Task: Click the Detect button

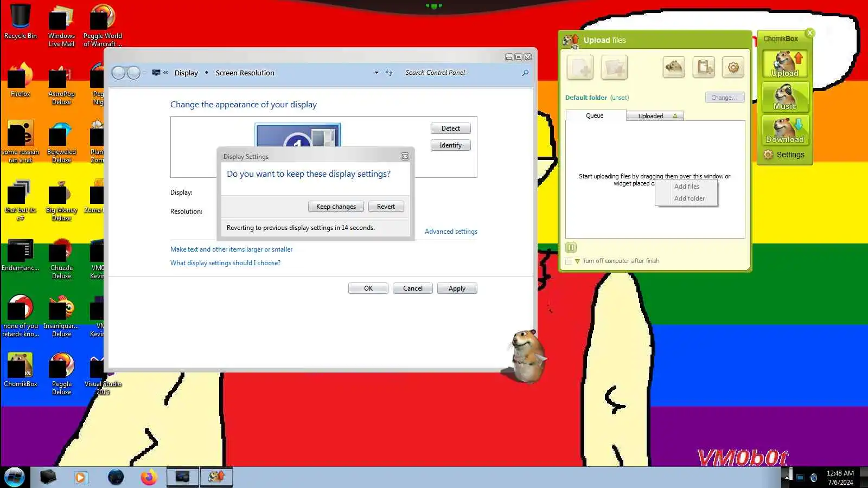Action: [450, 129]
